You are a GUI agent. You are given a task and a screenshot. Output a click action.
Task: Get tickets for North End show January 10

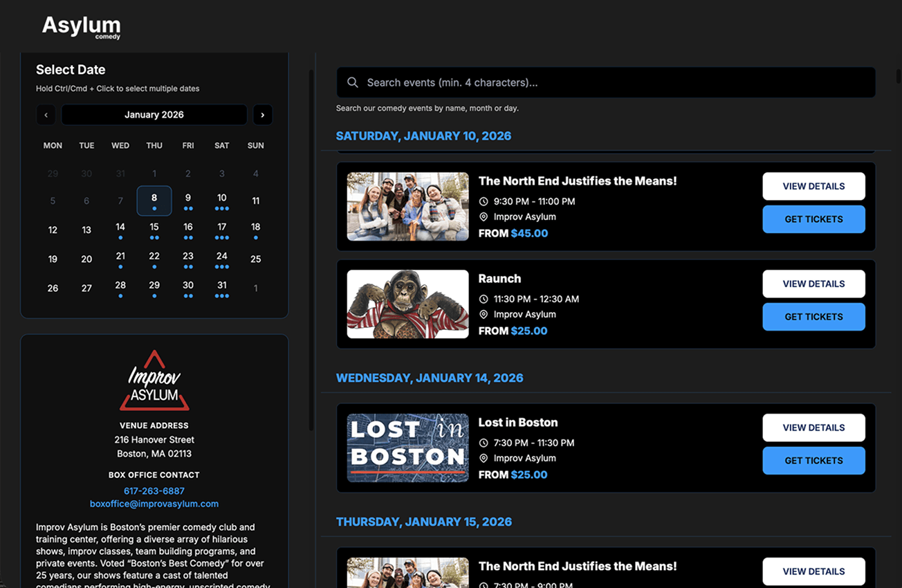tap(813, 219)
